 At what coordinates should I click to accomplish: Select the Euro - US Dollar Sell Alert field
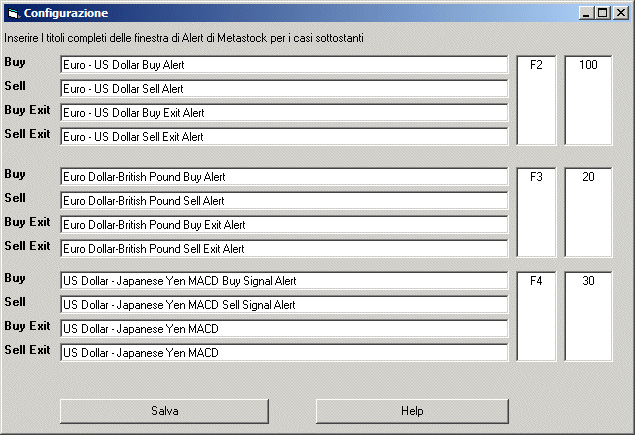point(284,89)
